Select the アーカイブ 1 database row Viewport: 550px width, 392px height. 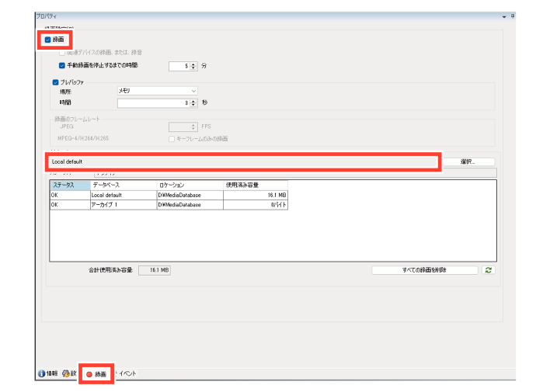pos(169,205)
